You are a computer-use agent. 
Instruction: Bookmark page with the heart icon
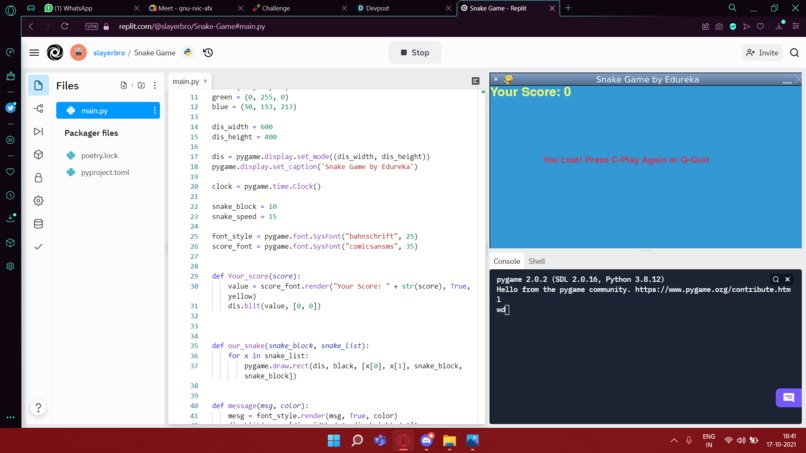(x=760, y=26)
